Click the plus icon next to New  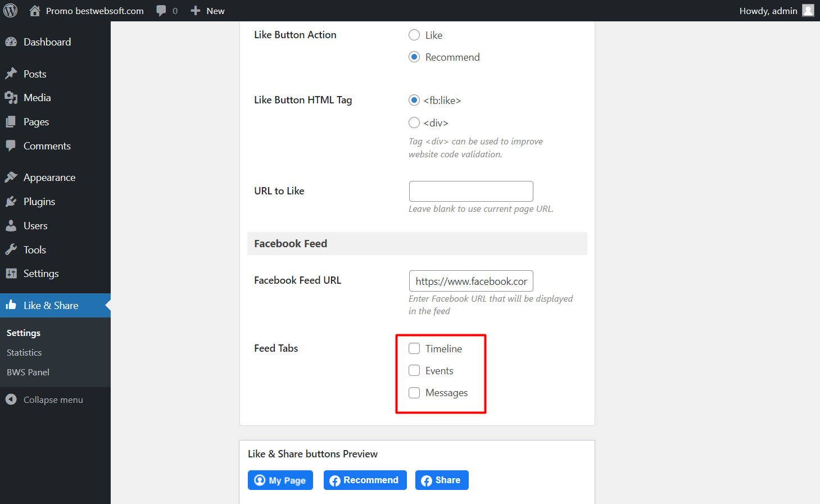pos(196,11)
